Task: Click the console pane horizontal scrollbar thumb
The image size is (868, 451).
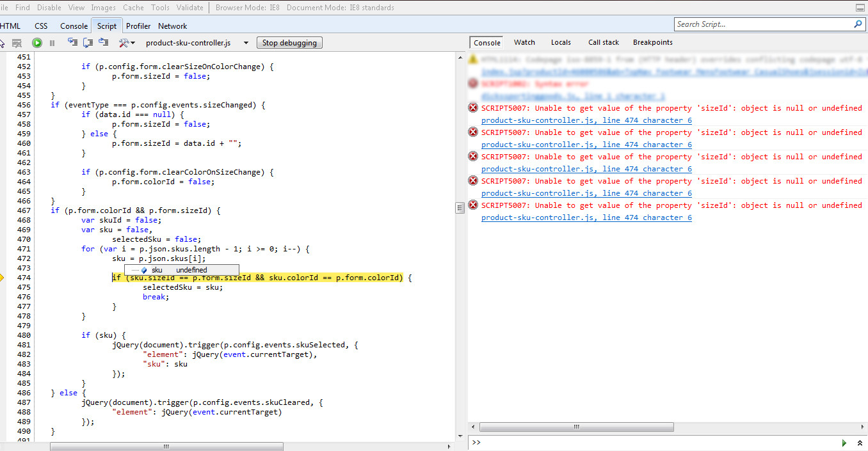Action: (577, 427)
